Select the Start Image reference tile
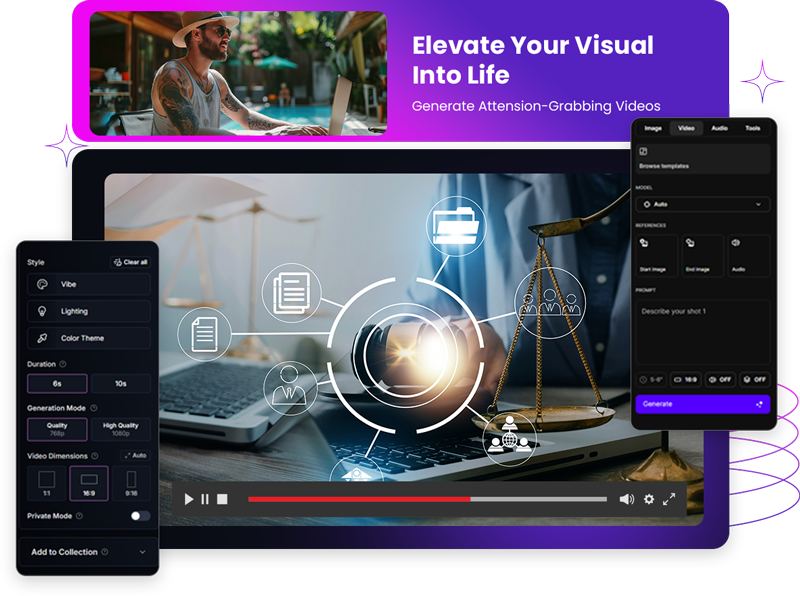This screenshot has width=800, height=596. pos(655,255)
